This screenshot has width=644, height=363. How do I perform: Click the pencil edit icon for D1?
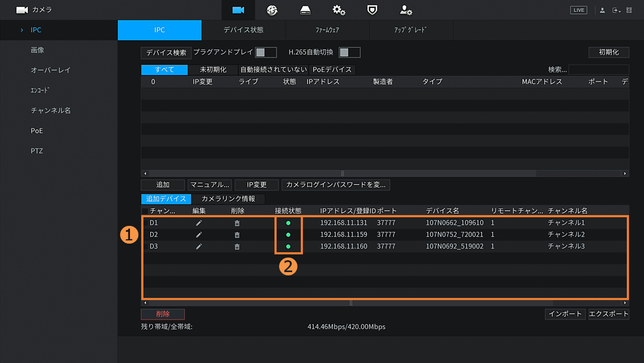point(199,223)
